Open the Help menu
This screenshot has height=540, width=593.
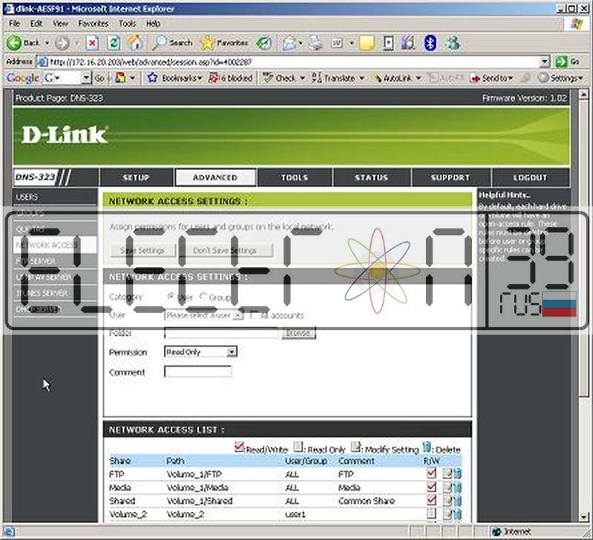pyautogui.click(x=153, y=23)
